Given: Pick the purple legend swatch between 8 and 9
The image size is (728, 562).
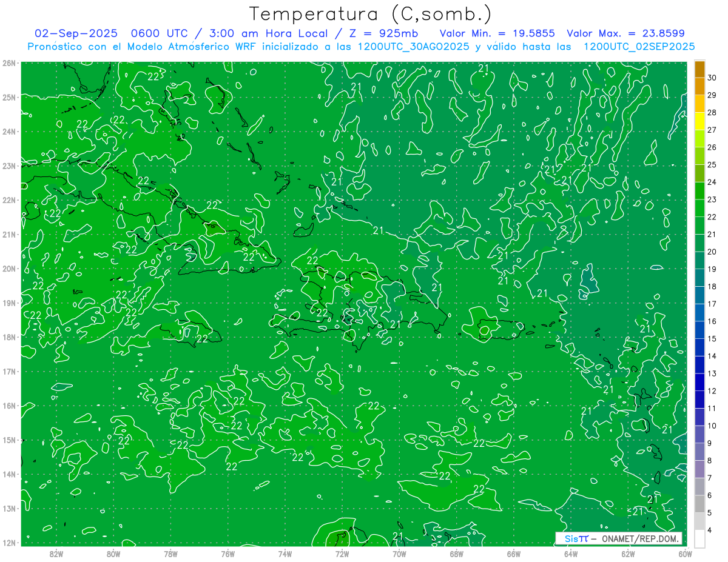Looking at the screenshot, I should click(x=699, y=452).
